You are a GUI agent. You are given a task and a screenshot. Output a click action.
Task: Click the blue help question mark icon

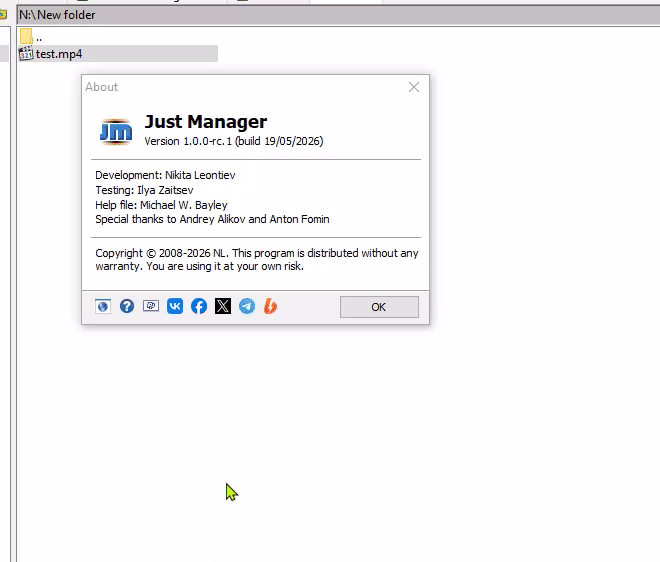[x=127, y=306]
